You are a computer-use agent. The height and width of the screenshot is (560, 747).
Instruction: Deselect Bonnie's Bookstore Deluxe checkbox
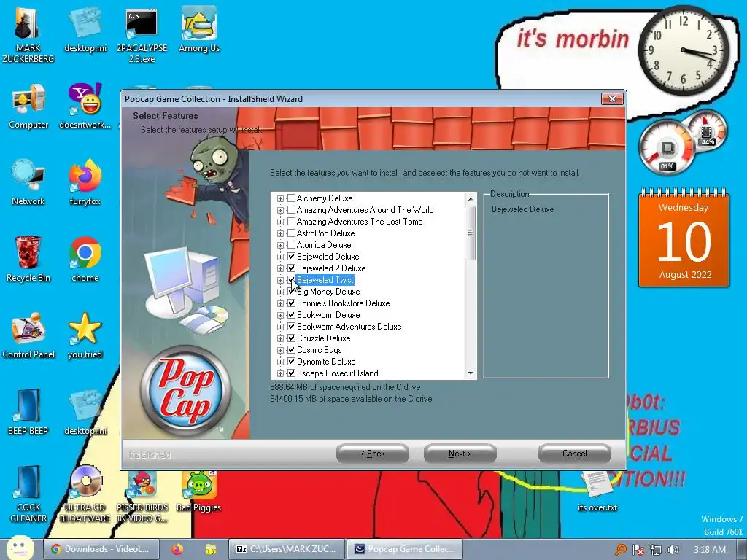(292, 303)
